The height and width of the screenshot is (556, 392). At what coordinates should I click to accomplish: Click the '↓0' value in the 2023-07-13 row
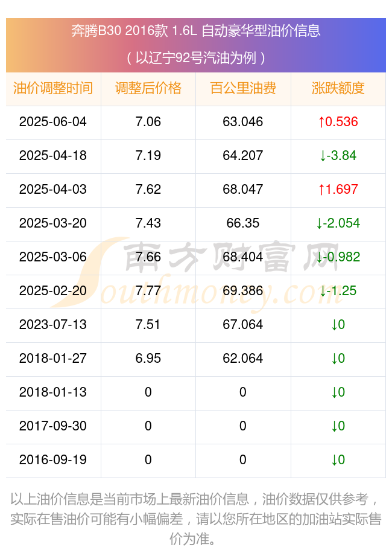pyautogui.click(x=338, y=325)
